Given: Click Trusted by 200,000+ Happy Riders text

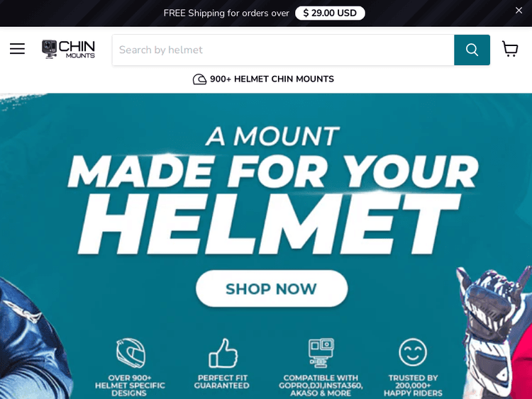Looking at the screenshot, I should [413, 386].
